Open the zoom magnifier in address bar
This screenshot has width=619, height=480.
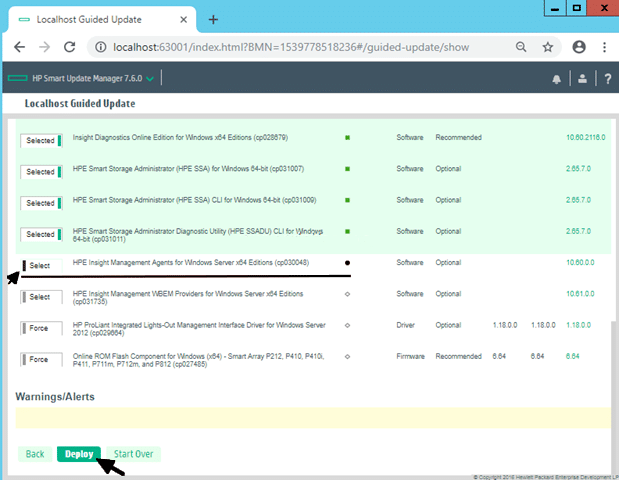click(x=521, y=47)
